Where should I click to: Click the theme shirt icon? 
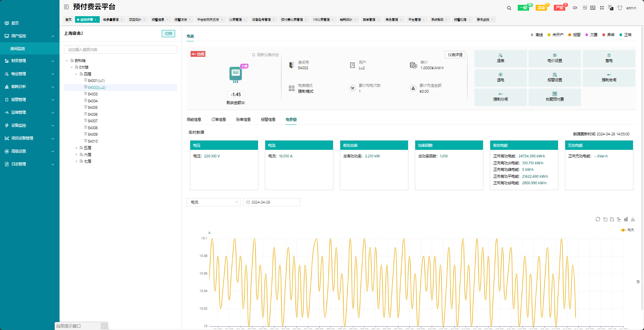(x=620, y=8)
